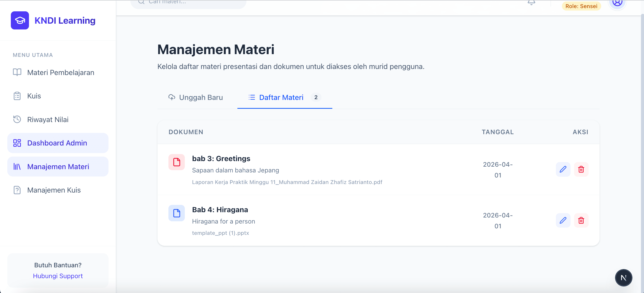
Task: Click the DOKUMEN column header
Action: point(186,132)
